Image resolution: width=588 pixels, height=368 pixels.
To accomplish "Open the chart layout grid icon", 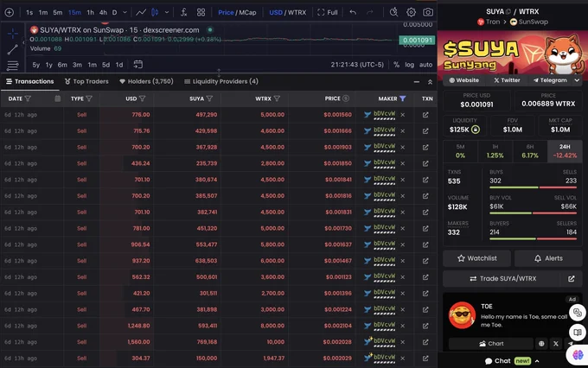I will (x=201, y=12).
